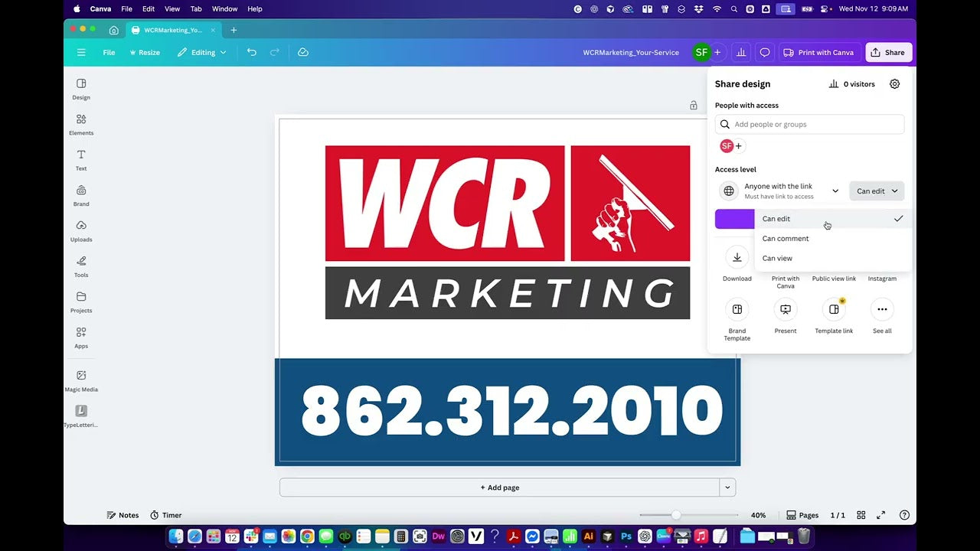Click the Brand Template option
Screen dimensions: 980x551
point(737,320)
